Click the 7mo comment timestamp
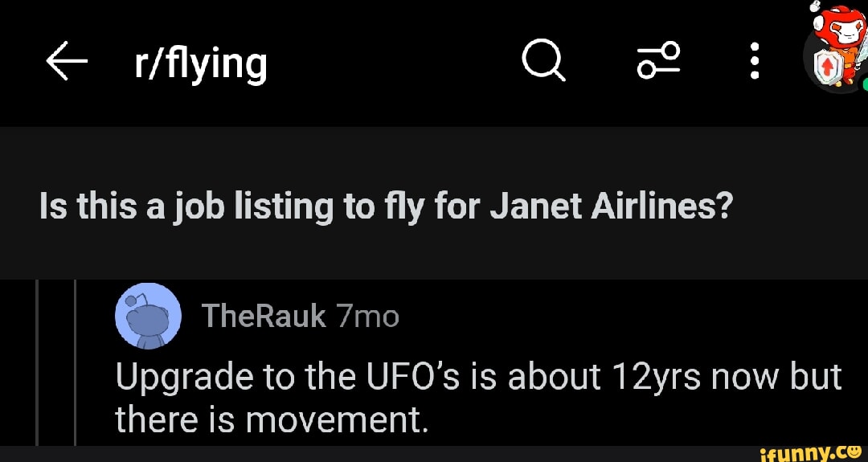This screenshot has height=462, width=868. tap(367, 317)
